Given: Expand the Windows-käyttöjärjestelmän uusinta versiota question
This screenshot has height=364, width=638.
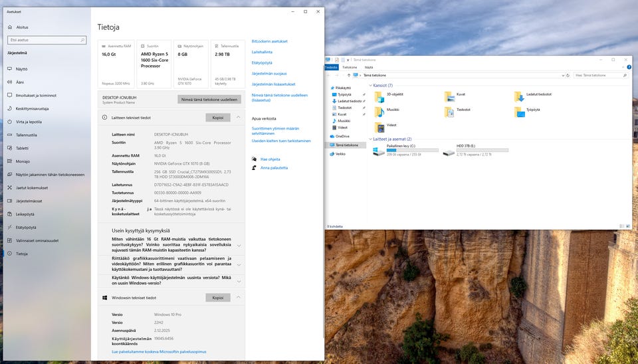Looking at the screenshot, I should (x=239, y=281).
